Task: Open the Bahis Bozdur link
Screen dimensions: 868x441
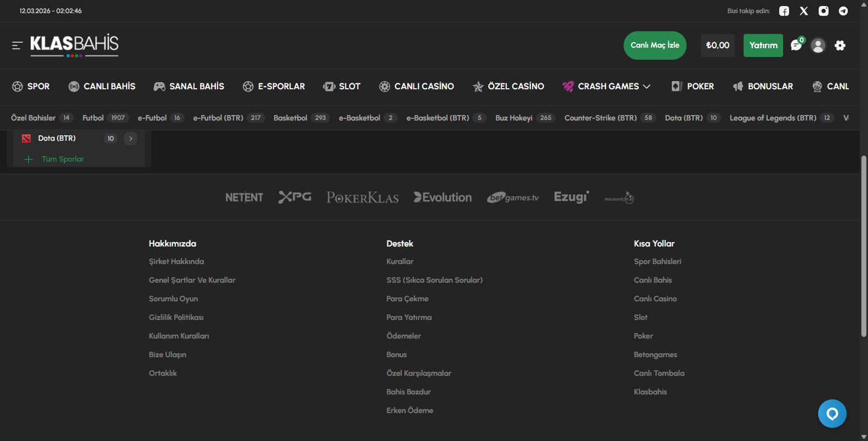Action: point(409,392)
